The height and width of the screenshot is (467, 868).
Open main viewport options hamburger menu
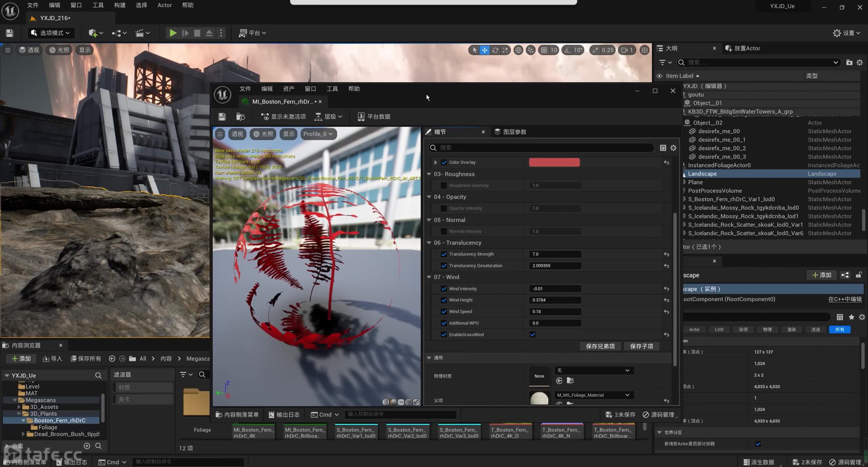[x=7, y=50]
